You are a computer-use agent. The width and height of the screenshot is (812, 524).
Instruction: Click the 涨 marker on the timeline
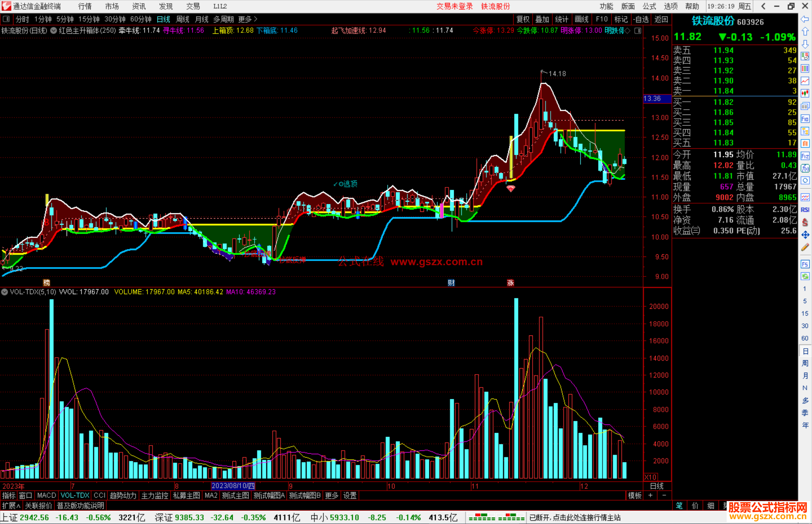[510, 282]
